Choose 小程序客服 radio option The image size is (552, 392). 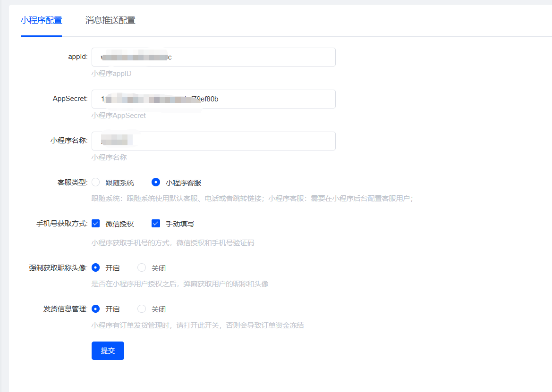156,183
